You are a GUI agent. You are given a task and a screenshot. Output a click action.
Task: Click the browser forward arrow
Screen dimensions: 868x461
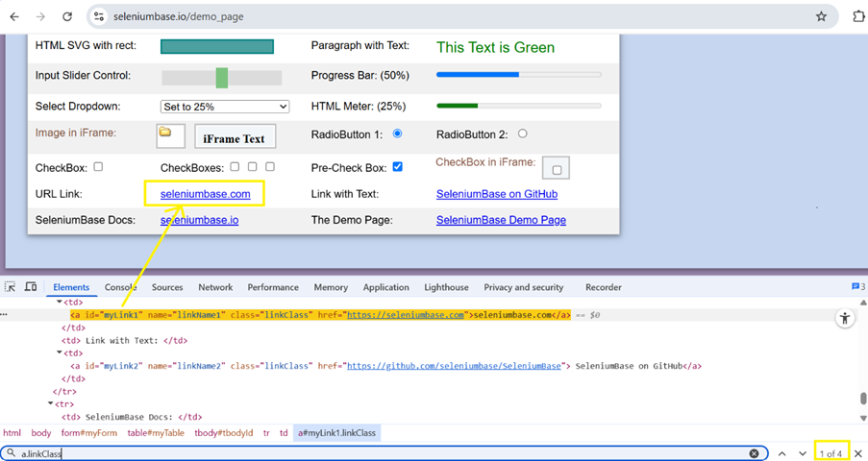pyautogui.click(x=40, y=16)
